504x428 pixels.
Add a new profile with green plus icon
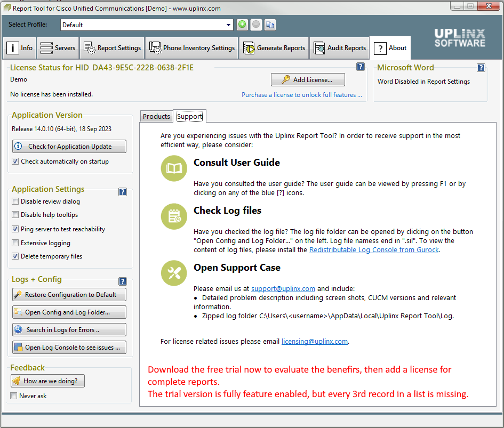tap(242, 25)
